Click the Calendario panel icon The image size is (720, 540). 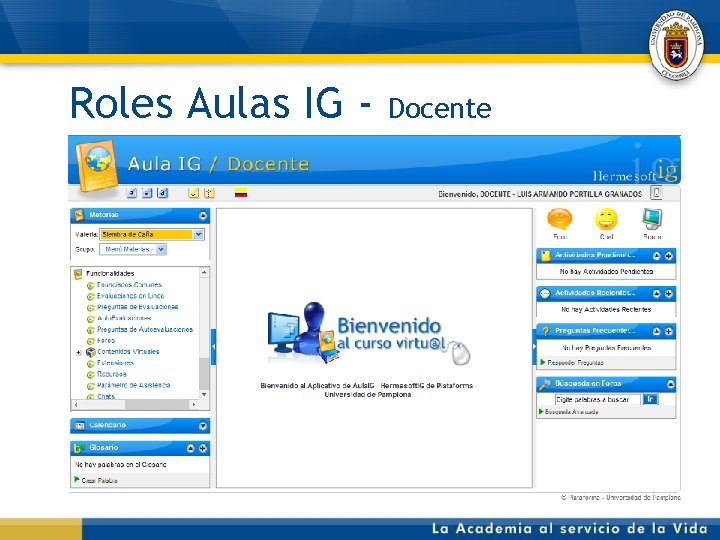point(79,426)
